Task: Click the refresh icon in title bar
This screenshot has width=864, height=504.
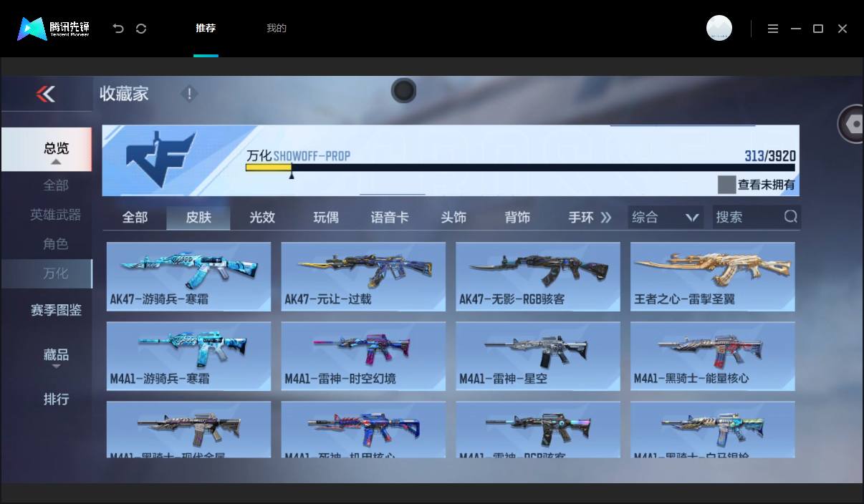Action: tap(141, 29)
